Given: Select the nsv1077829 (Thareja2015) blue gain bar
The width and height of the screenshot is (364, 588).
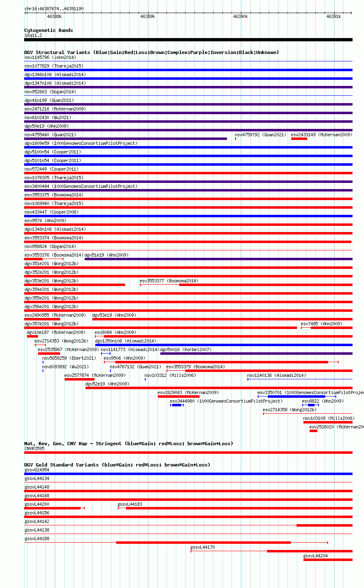Looking at the screenshot, I should click(x=188, y=70).
